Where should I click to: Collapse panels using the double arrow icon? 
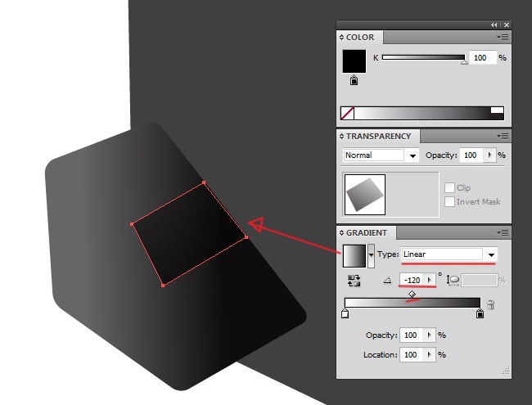[x=494, y=25]
